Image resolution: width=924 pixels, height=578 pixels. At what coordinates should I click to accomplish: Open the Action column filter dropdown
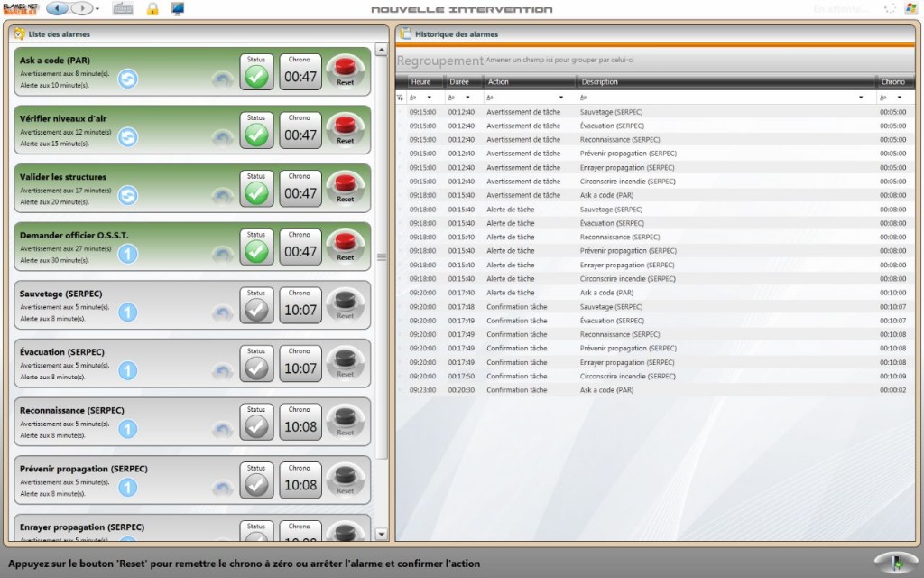(x=561, y=97)
